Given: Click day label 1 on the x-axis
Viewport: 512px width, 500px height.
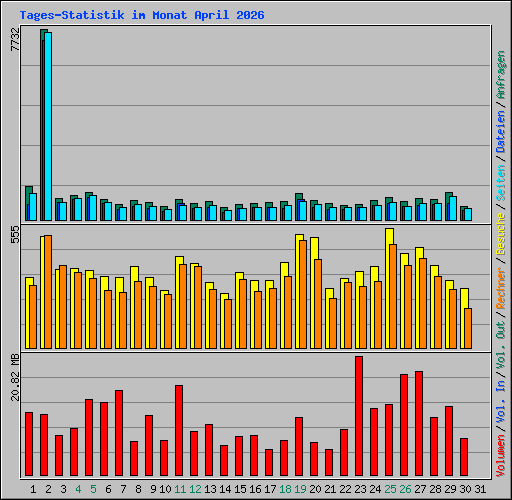Looking at the screenshot, I should point(33,489).
